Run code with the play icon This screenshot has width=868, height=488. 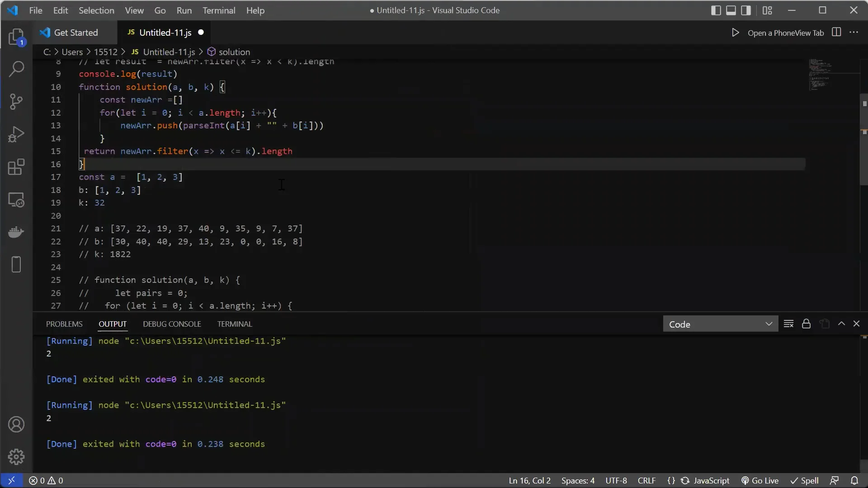pyautogui.click(x=735, y=33)
